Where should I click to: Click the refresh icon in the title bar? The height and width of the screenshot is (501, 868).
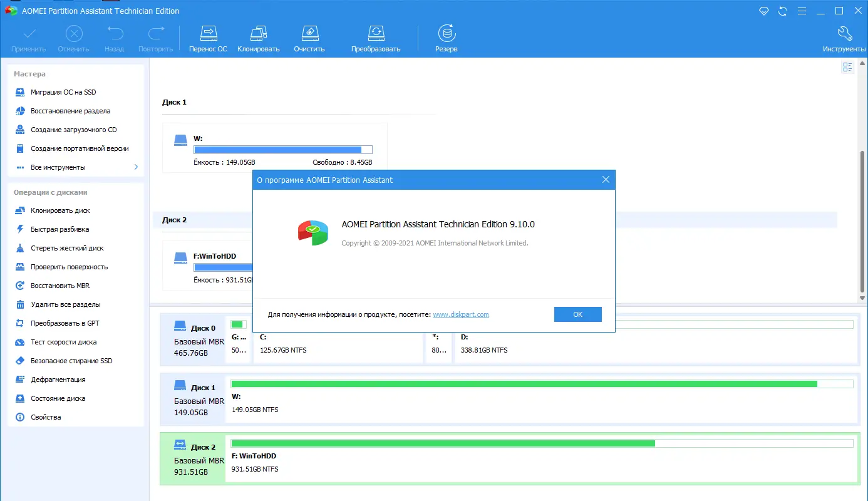click(x=782, y=11)
